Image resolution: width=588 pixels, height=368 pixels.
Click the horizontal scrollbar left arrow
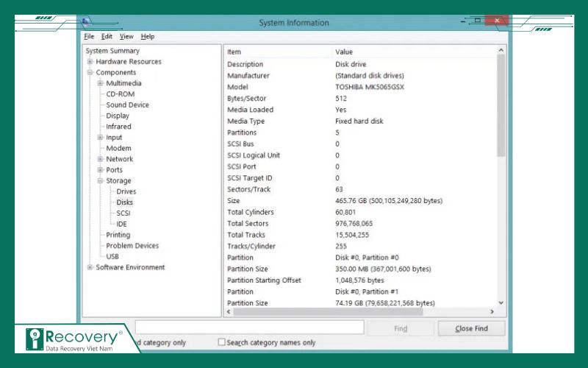(228, 312)
